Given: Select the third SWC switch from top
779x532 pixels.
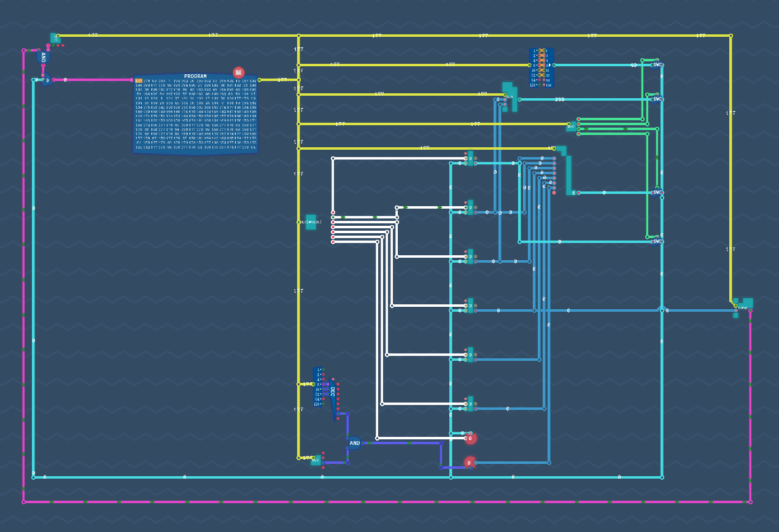Looking at the screenshot, I should (657, 192).
